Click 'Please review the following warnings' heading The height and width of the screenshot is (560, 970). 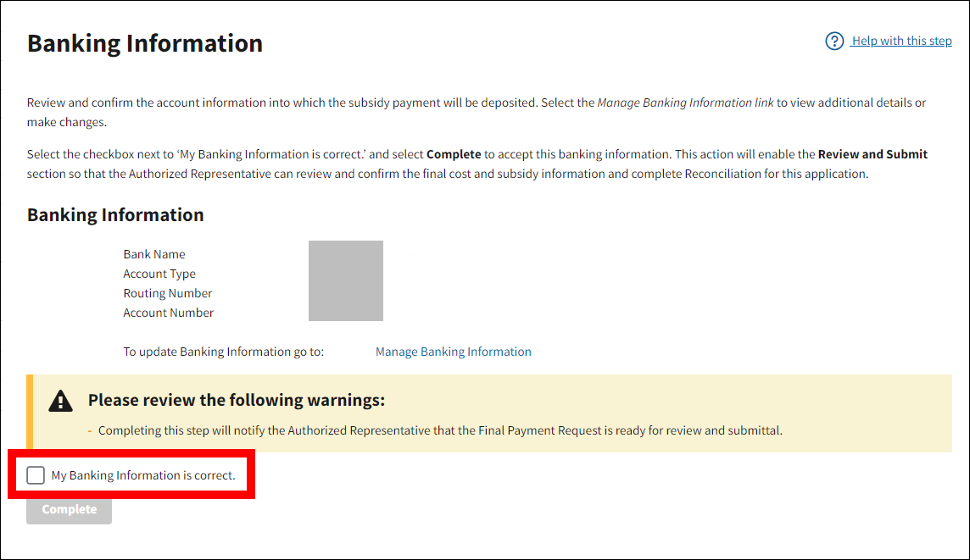237,400
